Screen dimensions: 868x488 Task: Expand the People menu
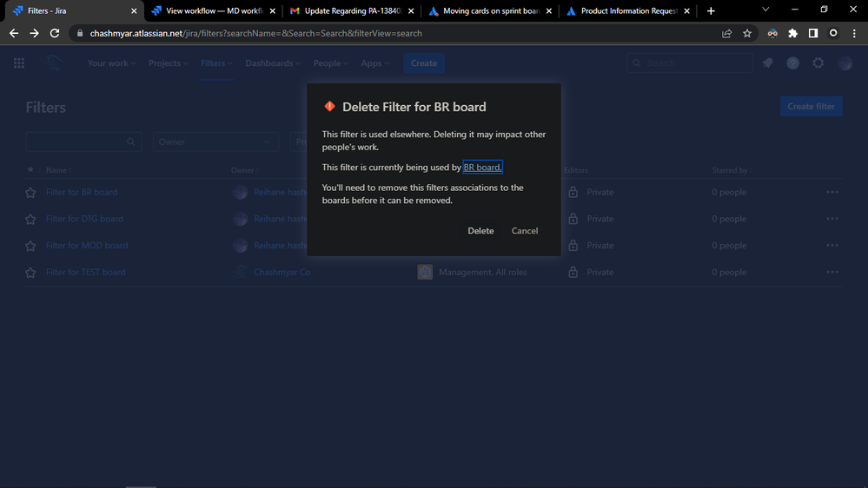(330, 63)
